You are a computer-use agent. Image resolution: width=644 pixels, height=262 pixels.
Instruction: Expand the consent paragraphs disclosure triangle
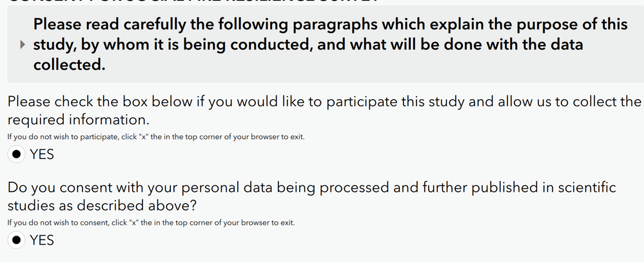pyautogui.click(x=23, y=45)
